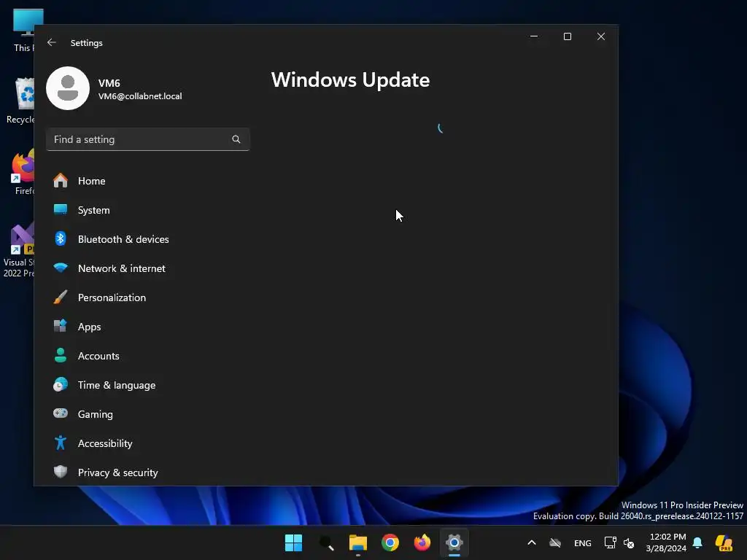Go back using the Settings back arrow
The width and height of the screenshot is (747, 560).
(x=52, y=42)
